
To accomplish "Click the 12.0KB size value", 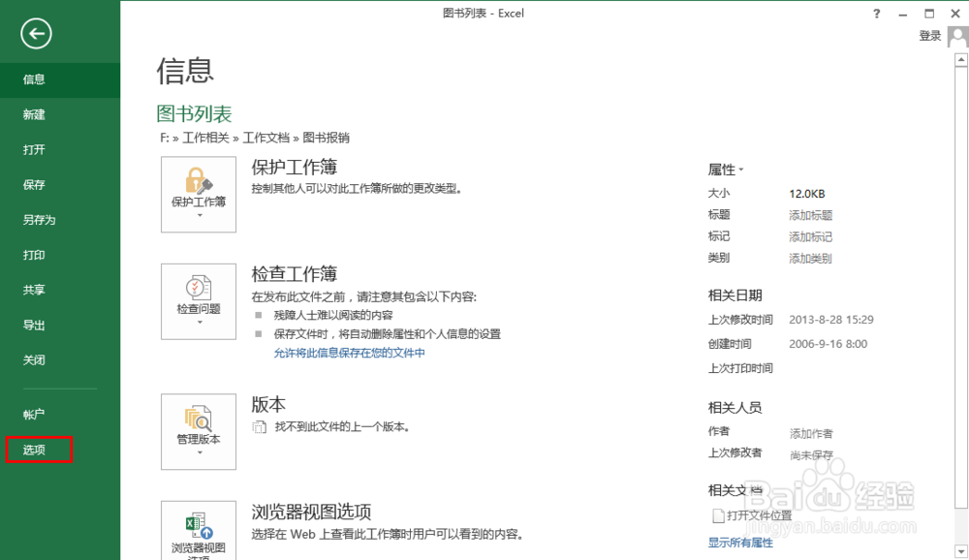I will click(806, 194).
